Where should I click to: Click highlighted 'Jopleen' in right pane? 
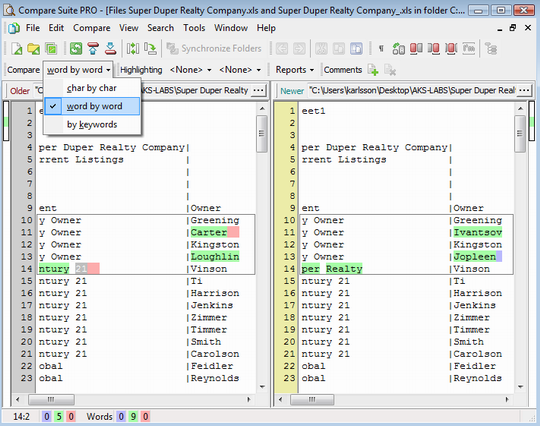pos(475,257)
